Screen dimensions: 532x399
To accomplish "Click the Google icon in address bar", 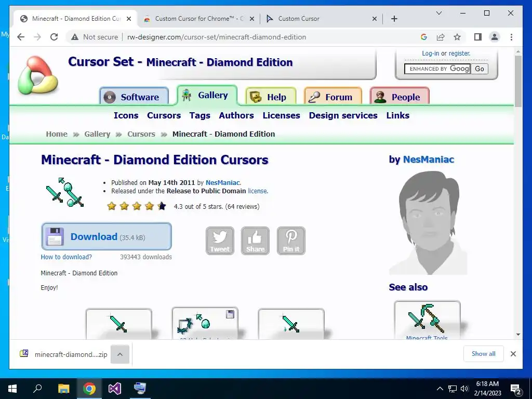I will 424,37.
